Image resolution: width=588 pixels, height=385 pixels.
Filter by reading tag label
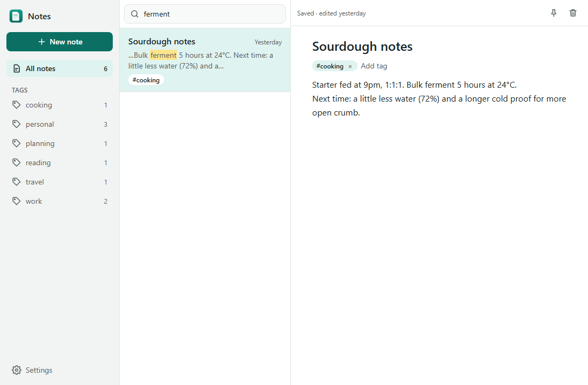pos(38,163)
